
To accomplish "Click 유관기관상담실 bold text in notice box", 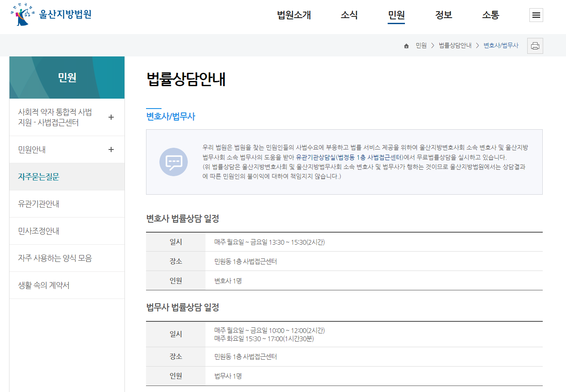I will pos(315,157).
